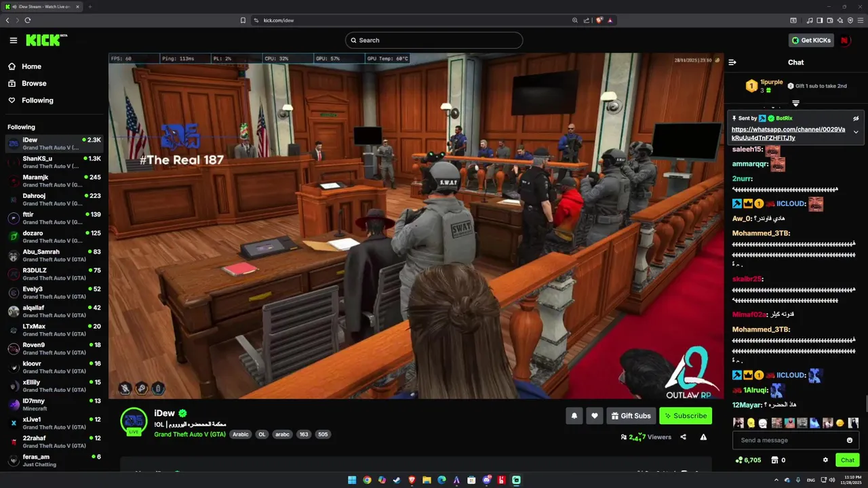Select the iDew Stream browser tab
The height and width of the screenshot is (488, 868).
tap(43, 7)
